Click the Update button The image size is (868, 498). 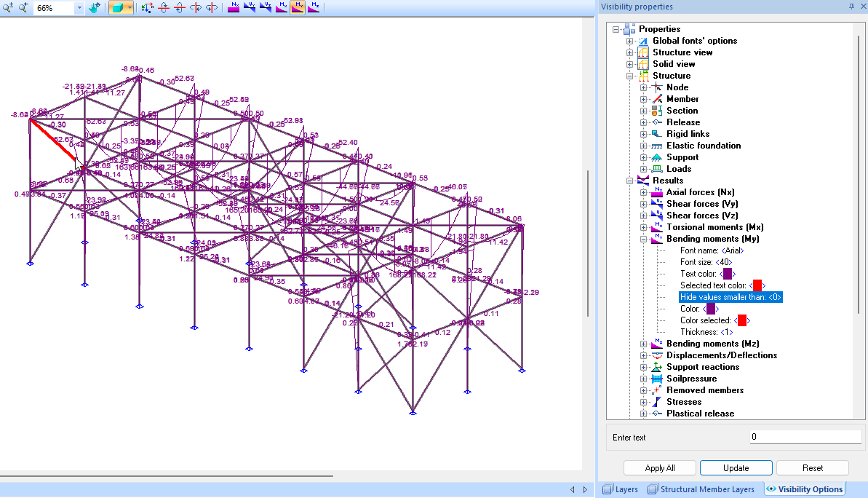click(x=736, y=468)
